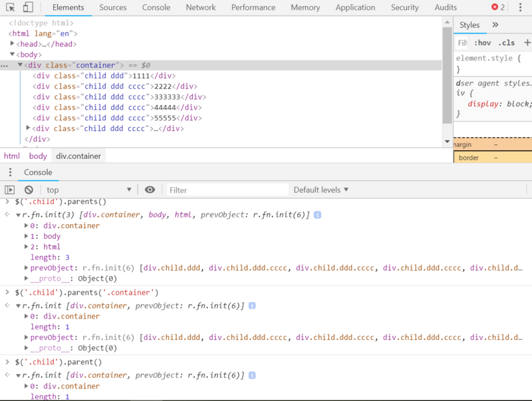Image resolution: width=532 pixels, height=401 pixels.
Task: Add new style rule plus icon
Action: [527, 43]
